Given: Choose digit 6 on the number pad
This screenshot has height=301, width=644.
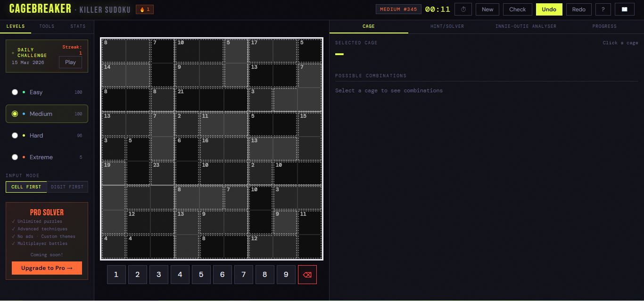Looking at the screenshot, I should coord(223,275).
